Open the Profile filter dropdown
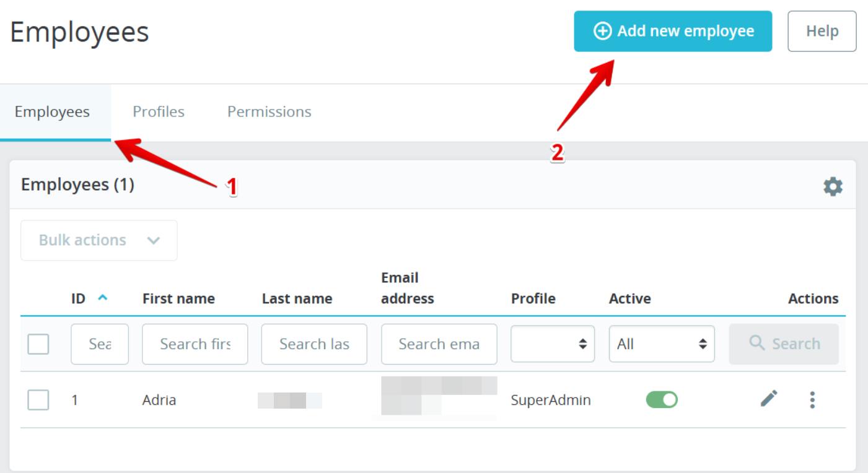Viewport: 868px width, 473px height. coord(552,344)
